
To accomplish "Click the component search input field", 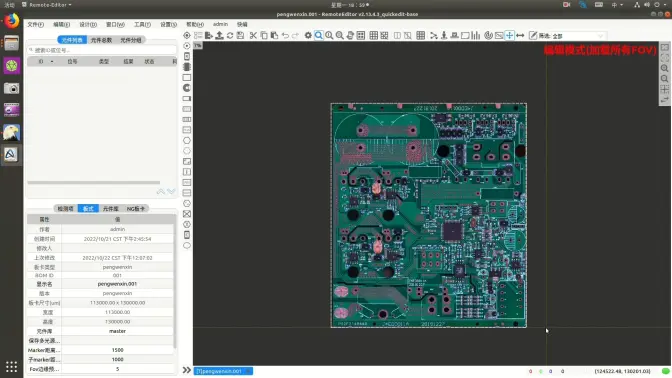I will tap(102, 50).
